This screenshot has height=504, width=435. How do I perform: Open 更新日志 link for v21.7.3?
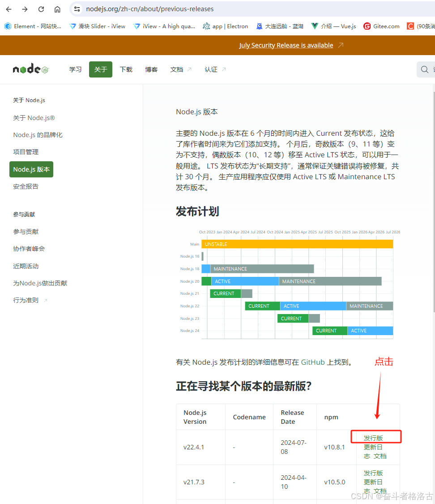tap(373, 487)
